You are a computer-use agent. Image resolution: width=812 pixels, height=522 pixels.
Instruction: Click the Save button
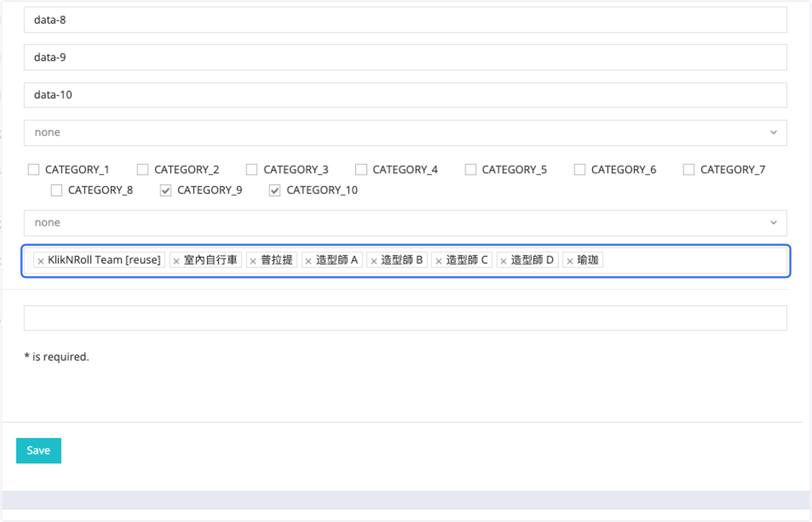39,450
